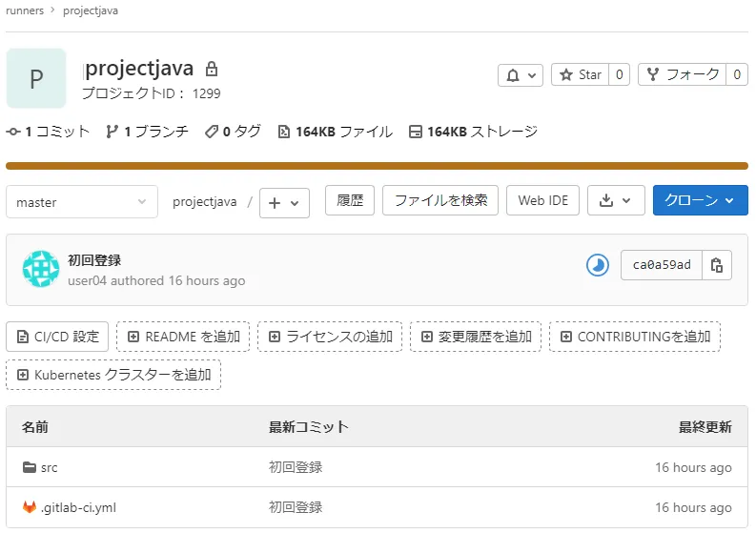
Task: Open 164KB ファイル files link
Action: point(336,132)
